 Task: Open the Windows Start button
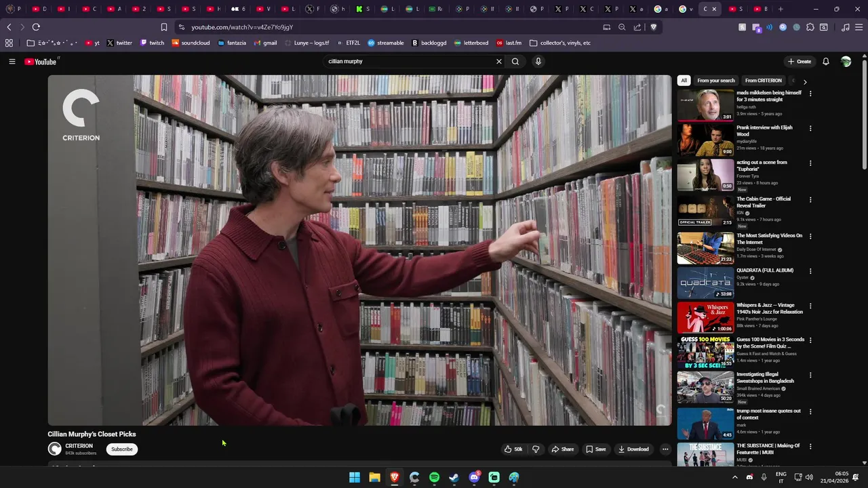[355, 477]
